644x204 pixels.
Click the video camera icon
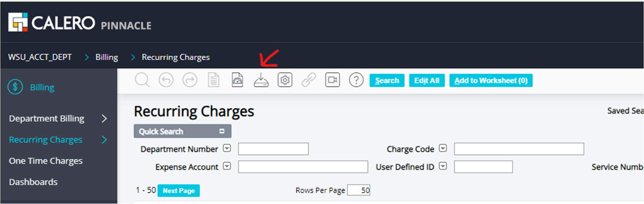click(x=332, y=80)
